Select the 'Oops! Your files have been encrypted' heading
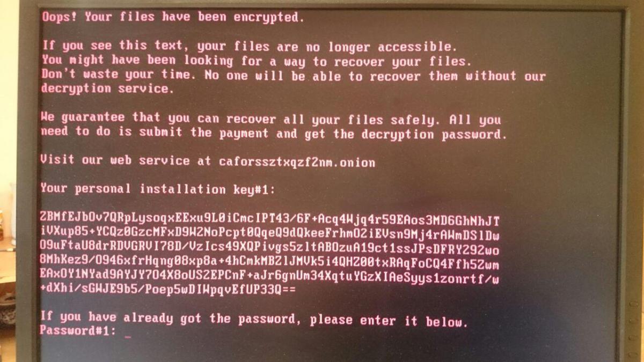Image resolution: width=644 pixels, height=362 pixels. coord(173,17)
